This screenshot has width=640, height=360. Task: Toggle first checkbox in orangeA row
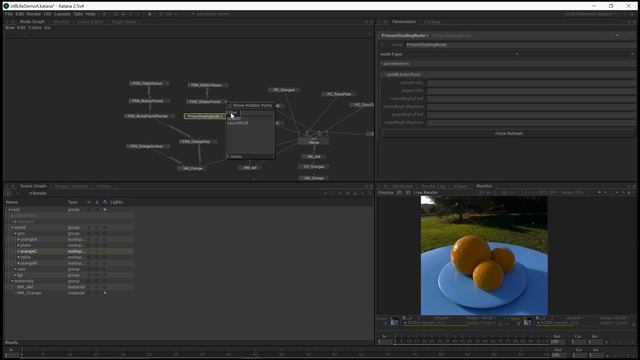tap(89, 239)
